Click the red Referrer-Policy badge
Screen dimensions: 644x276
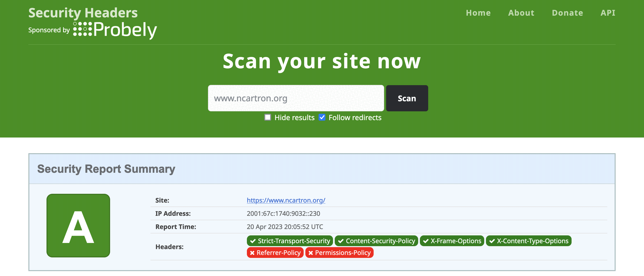[x=275, y=253]
